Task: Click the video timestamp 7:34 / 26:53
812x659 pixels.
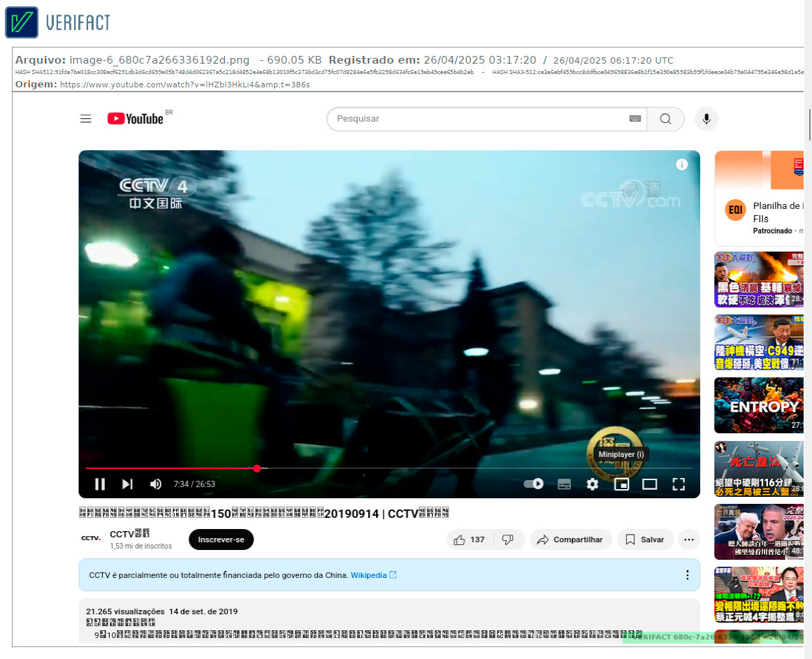Action: (194, 484)
